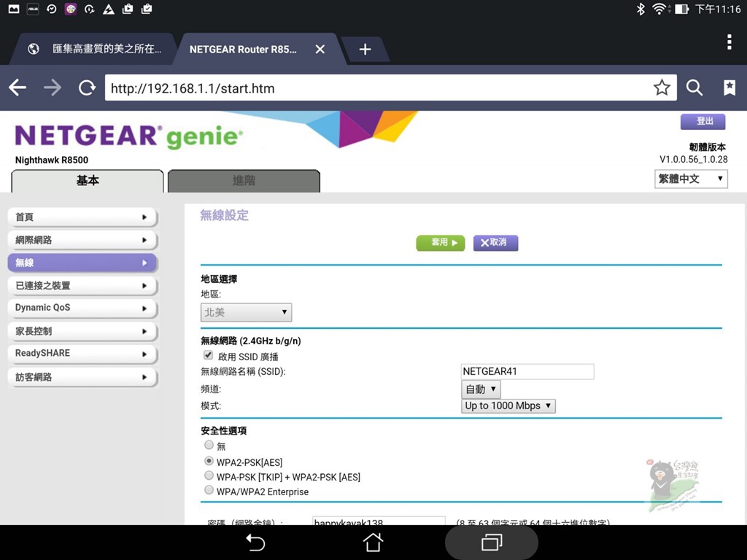Open the 頻道 自動 channel dropdown
This screenshot has height=560, width=747.
(x=481, y=389)
